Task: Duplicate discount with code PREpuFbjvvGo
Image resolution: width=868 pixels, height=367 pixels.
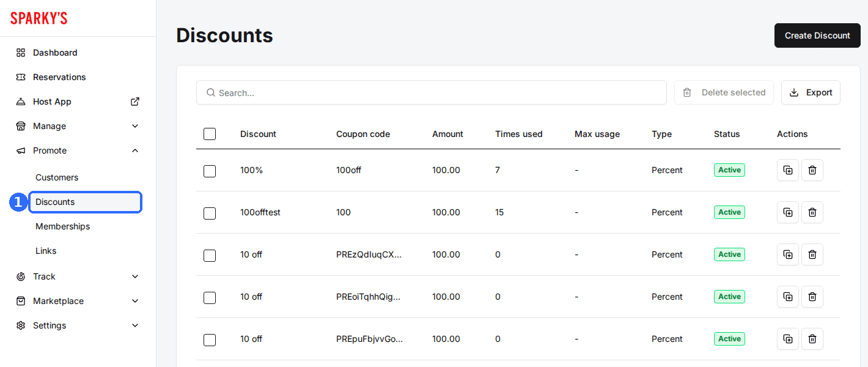Action: click(x=788, y=339)
